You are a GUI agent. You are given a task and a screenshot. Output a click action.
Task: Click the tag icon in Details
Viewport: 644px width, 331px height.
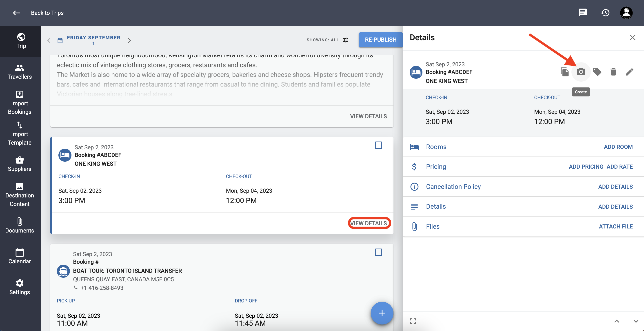[x=597, y=72]
